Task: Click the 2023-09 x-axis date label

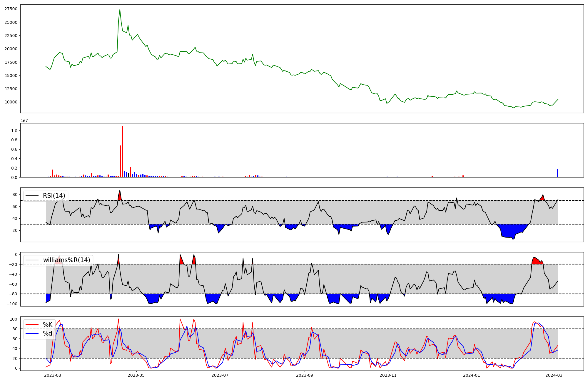Action: pos(305,375)
